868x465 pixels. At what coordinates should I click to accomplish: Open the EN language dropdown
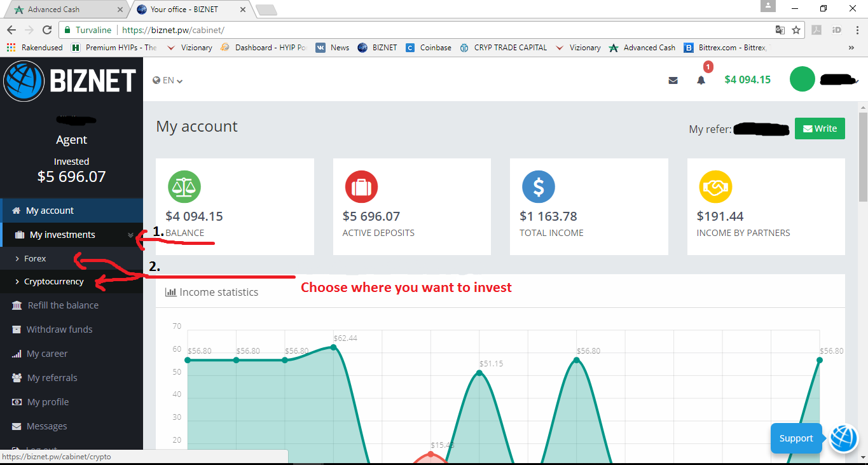(168, 80)
